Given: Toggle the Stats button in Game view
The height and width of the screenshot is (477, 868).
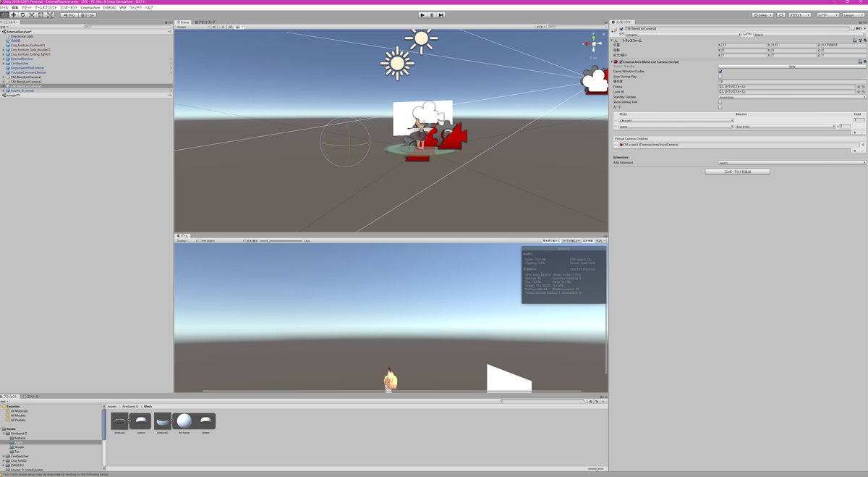Looking at the screenshot, I should pyautogui.click(x=587, y=240).
